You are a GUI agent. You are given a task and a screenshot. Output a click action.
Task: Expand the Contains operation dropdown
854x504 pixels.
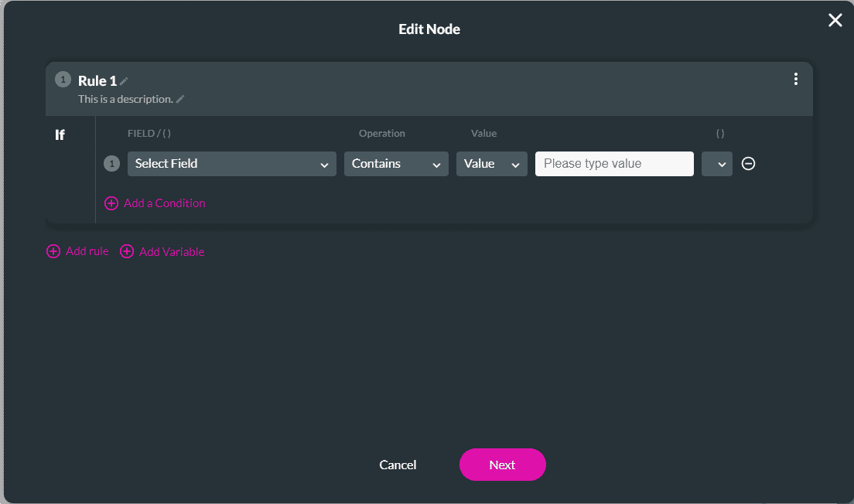click(395, 164)
